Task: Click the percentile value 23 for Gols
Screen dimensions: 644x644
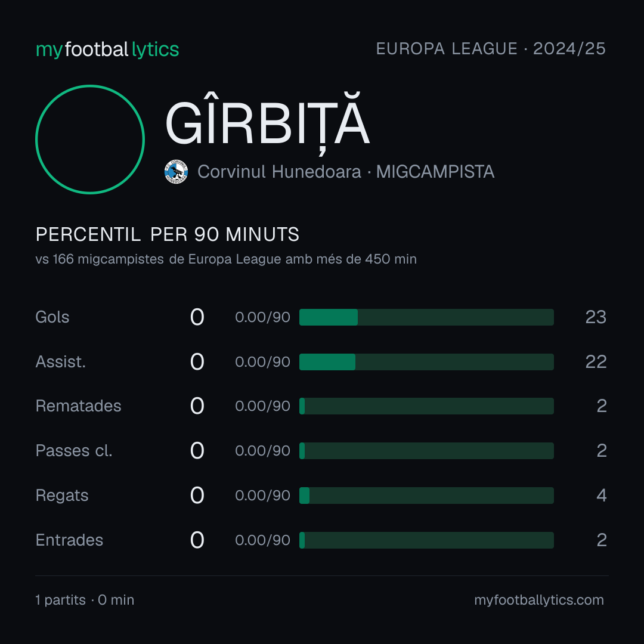Action: pos(596,317)
